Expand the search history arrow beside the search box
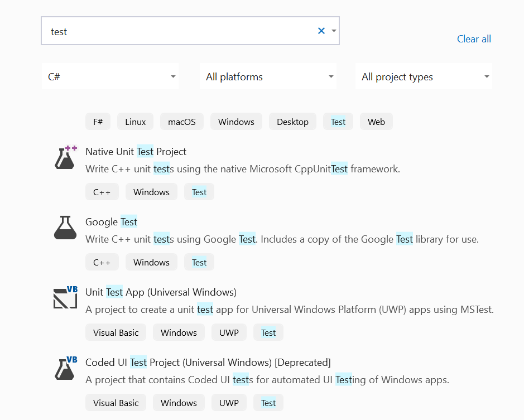 [333, 31]
